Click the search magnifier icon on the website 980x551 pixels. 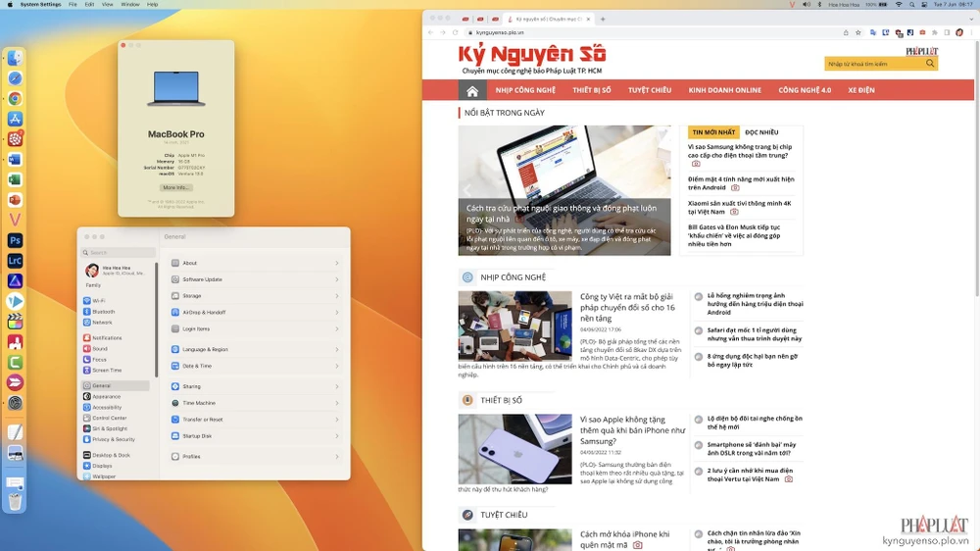point(930,64)
